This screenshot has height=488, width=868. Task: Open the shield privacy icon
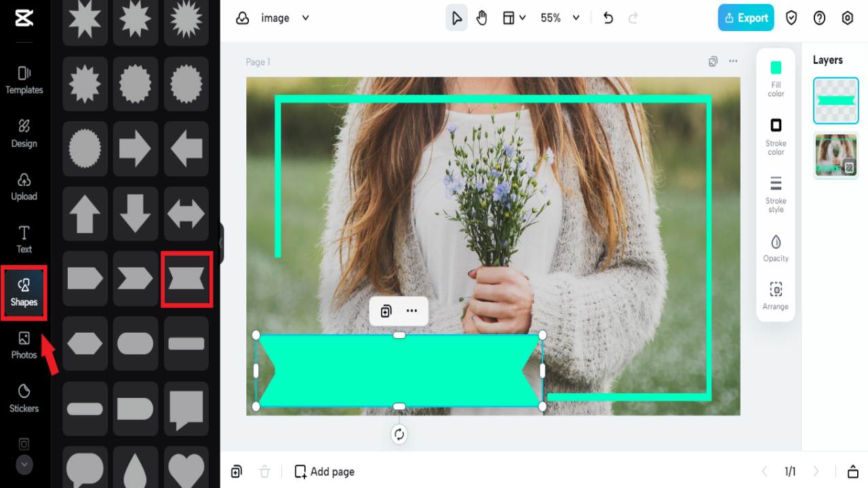coord(791,18)
